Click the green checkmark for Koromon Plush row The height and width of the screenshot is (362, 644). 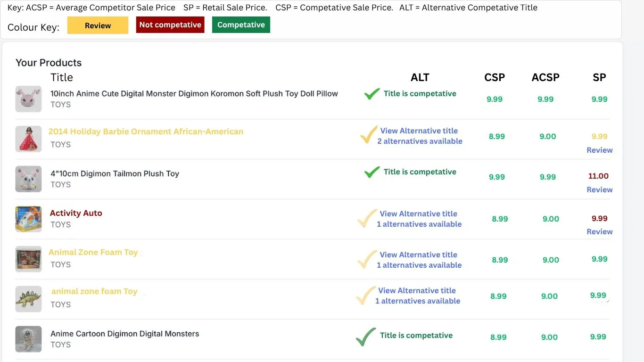pyautogui.click(x=372, y=94)
